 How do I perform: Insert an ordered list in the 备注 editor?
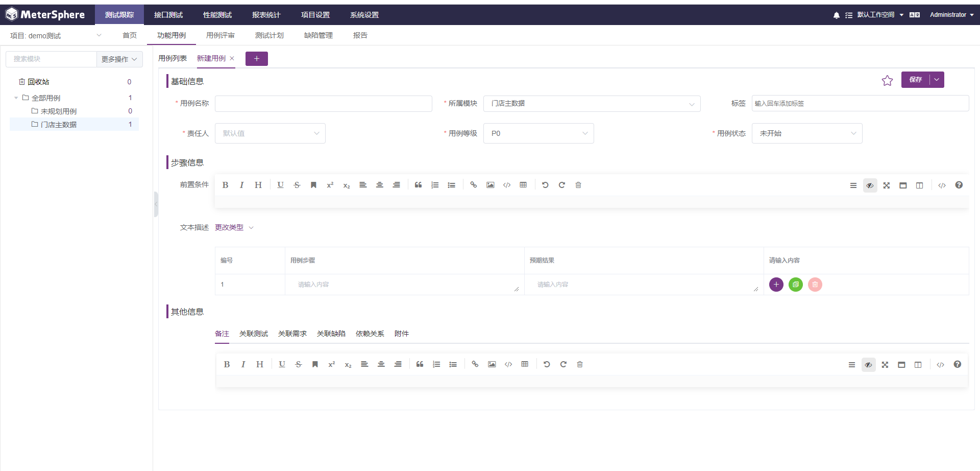coord(436,364)
